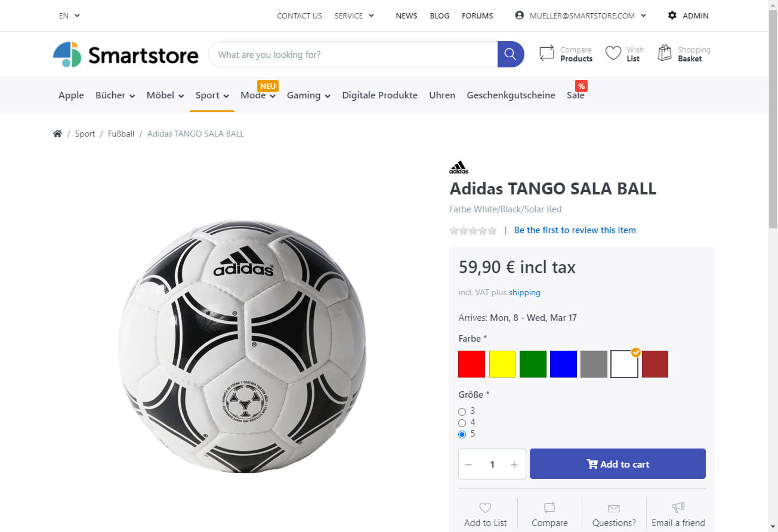Open the Wish List heart icon
778x532 pixels.
click(613, 52)
